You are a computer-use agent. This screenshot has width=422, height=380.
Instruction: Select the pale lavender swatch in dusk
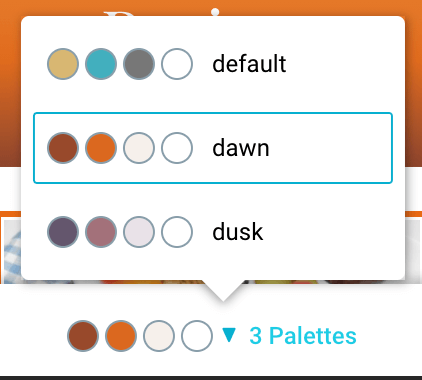pyautogui.click(x=139, y=232)
